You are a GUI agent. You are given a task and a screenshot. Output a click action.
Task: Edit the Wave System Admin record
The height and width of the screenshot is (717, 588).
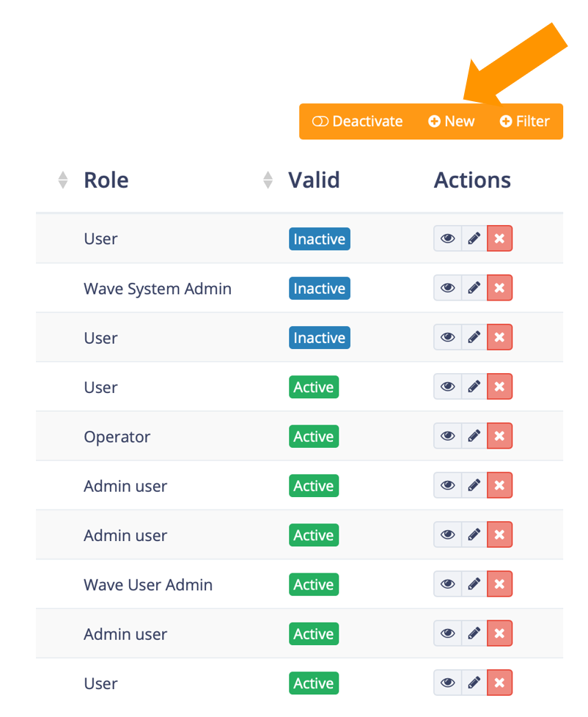[474, 287]
